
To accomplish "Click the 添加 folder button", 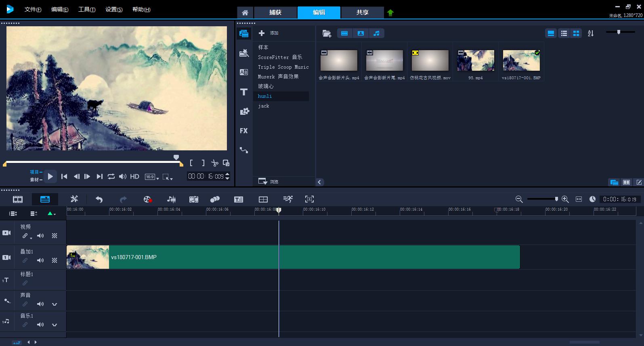I will [x=269, y=33].
